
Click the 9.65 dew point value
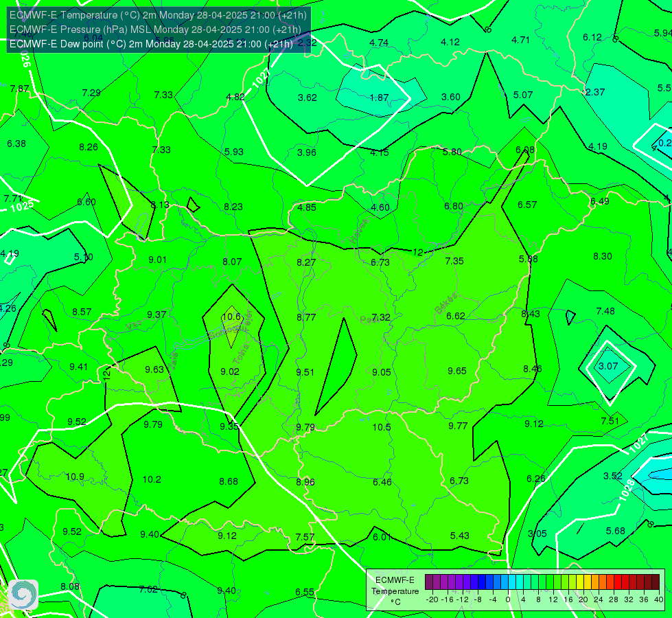pyautogui.click(x=457, y=371)
